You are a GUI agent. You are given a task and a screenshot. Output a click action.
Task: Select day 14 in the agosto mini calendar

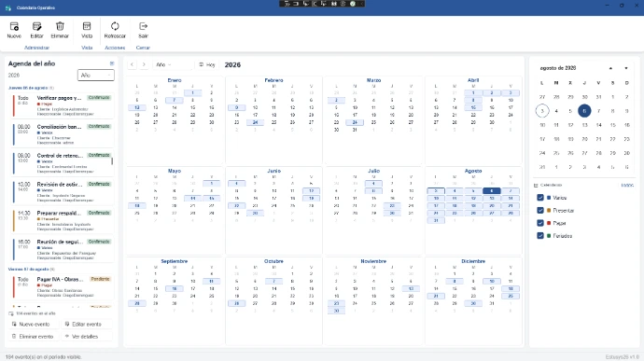click(x=598, y=125)
